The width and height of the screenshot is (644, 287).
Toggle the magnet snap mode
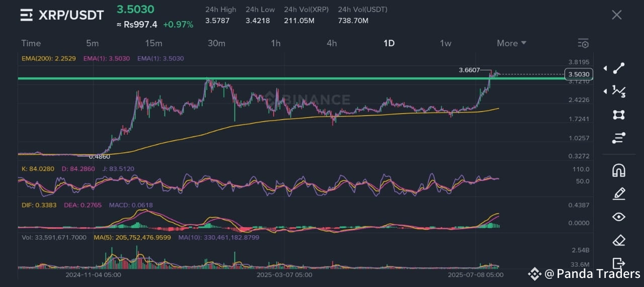618,170
